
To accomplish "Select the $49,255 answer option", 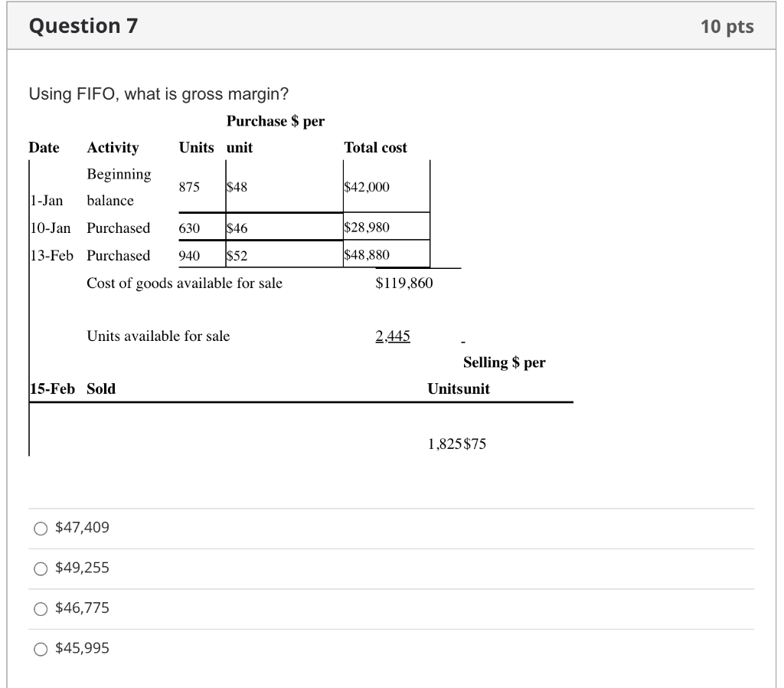I will [x=82, y=567].
